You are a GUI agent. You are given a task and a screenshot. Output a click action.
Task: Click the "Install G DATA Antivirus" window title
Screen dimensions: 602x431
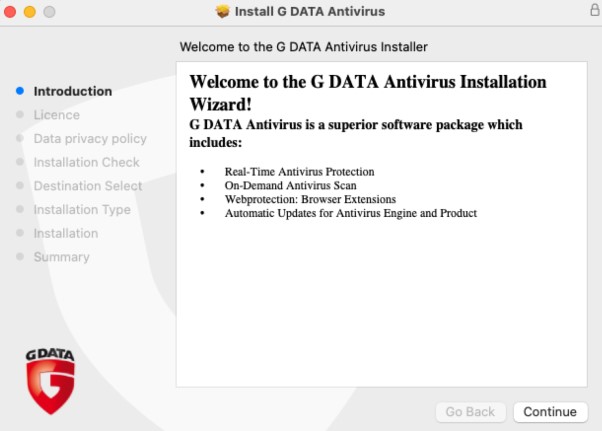click(x=310, y=12)
